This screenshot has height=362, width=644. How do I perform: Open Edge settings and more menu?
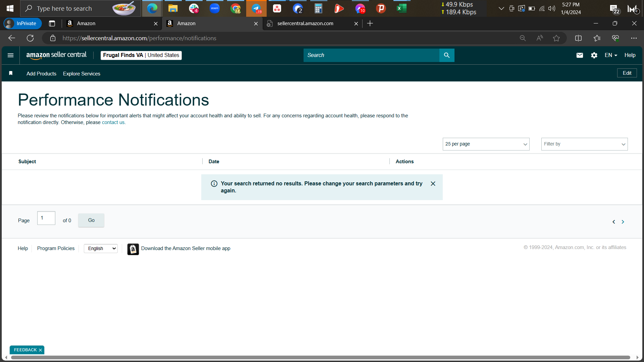coord(634,38)
